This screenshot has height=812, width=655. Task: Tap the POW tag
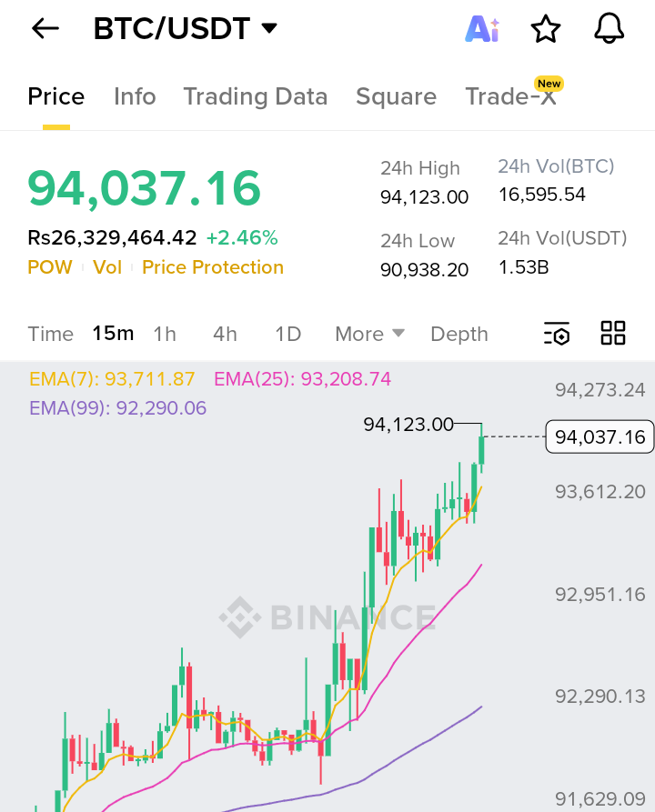(x=50, y=267)
